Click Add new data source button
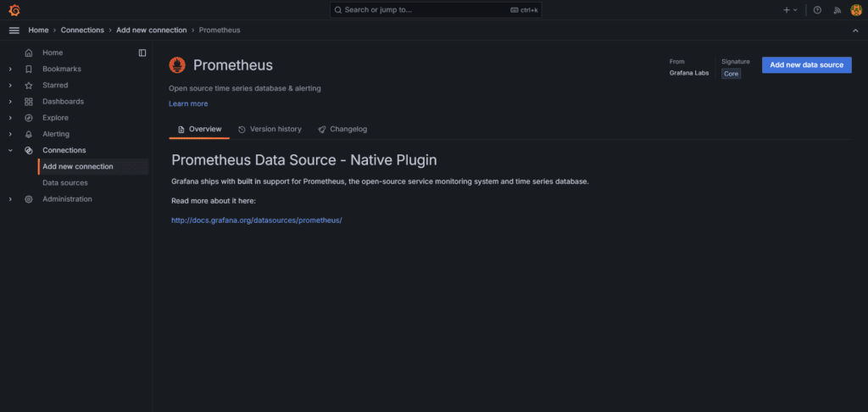Image resolution: width=868 pixels, height=412 pixels. tap(807, 64)
